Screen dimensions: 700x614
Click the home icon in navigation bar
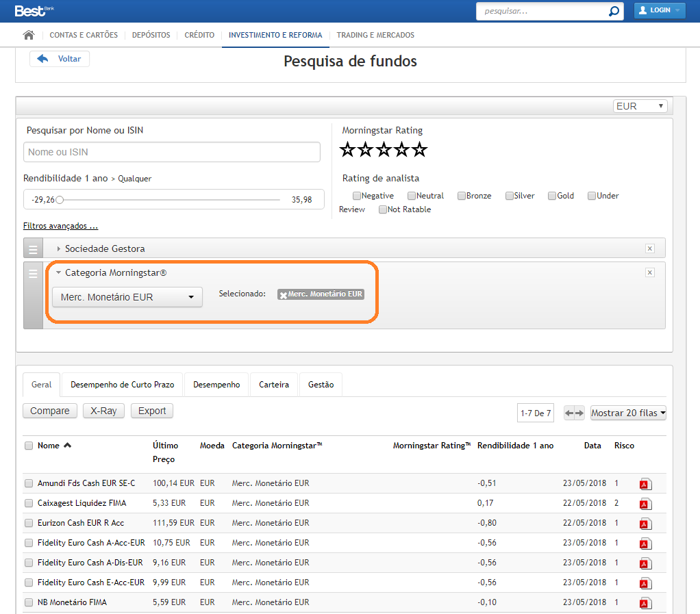[29, 35]
